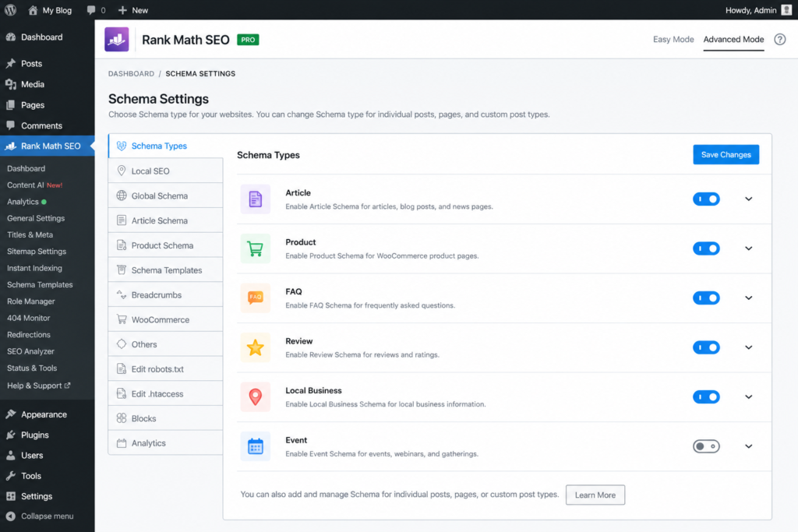
Task: Click the comments bubble icon in admin bar
Action: pyautogui.click(x=91, y=10)
